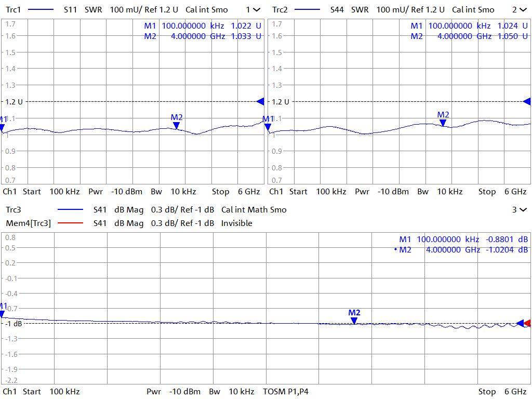The width and height of the screenshot is (532, 399).
Task: Select the Trc1 trace label
Action: pos(14,10)
